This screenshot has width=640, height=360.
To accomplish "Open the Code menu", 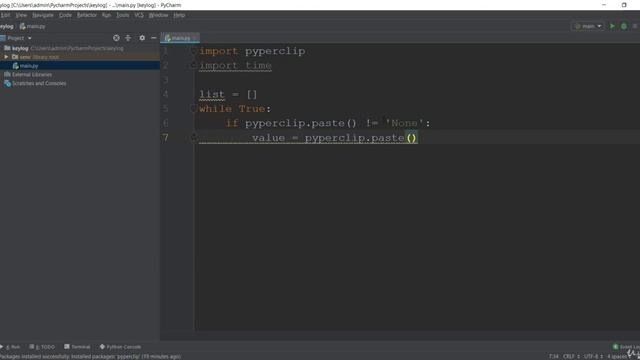I will 65,15.
